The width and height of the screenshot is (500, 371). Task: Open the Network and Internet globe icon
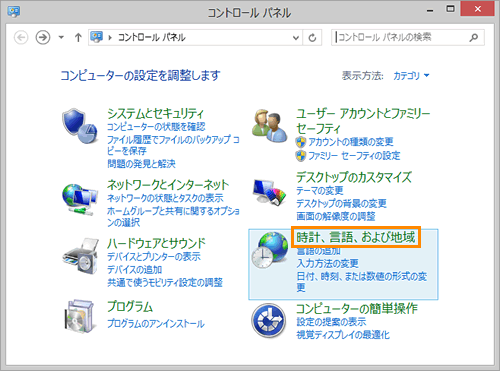tap(80, 199)
